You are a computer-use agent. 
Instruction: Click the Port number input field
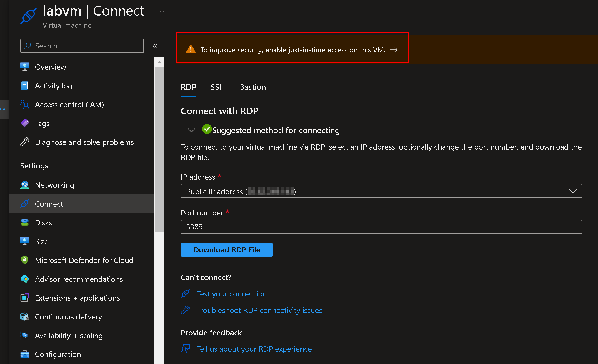[x=381, y=227]
